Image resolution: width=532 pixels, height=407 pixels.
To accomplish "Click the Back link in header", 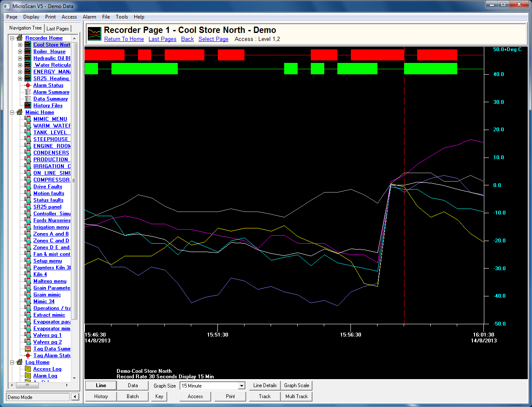I will click(x=187, y=39).
